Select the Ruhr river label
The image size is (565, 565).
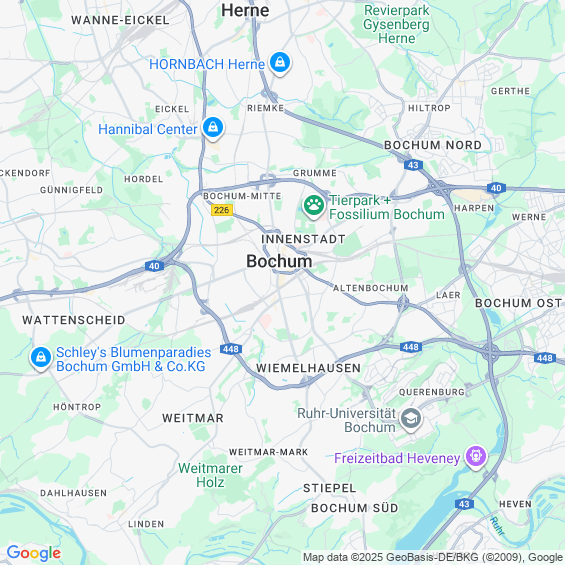pos(497,526)
